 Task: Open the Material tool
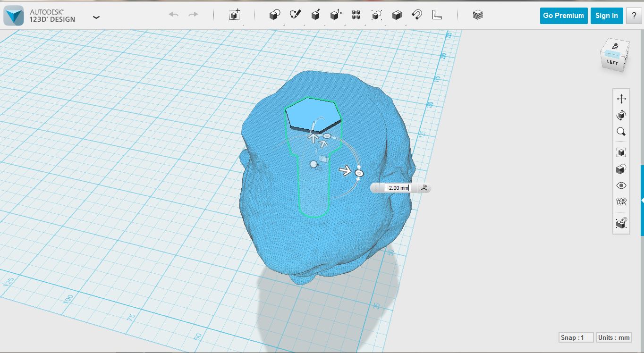click(478, 15)
